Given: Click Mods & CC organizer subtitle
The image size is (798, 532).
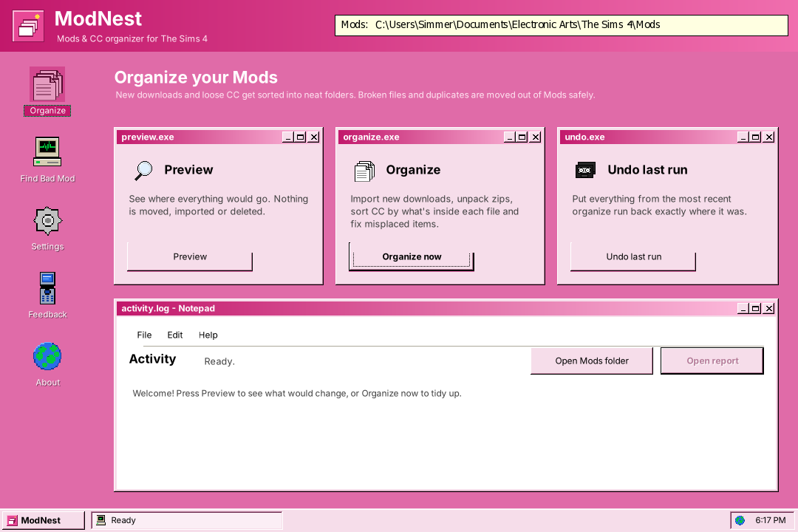Looking at the screenshot, I should tap(132, 38).
